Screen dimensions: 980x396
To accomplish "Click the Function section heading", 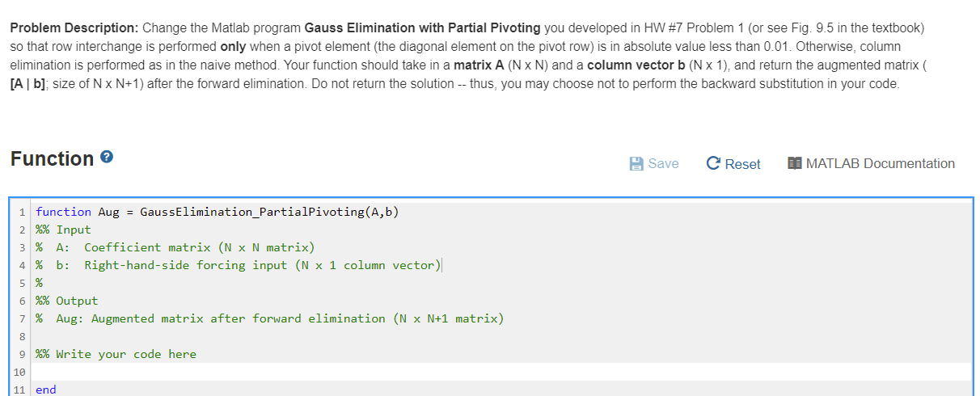I will 53,159.
